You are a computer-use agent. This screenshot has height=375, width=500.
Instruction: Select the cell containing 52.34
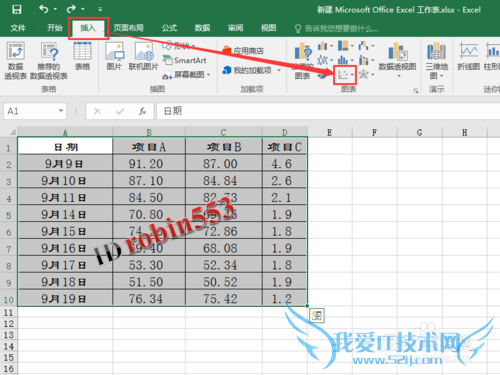point(224,265)
